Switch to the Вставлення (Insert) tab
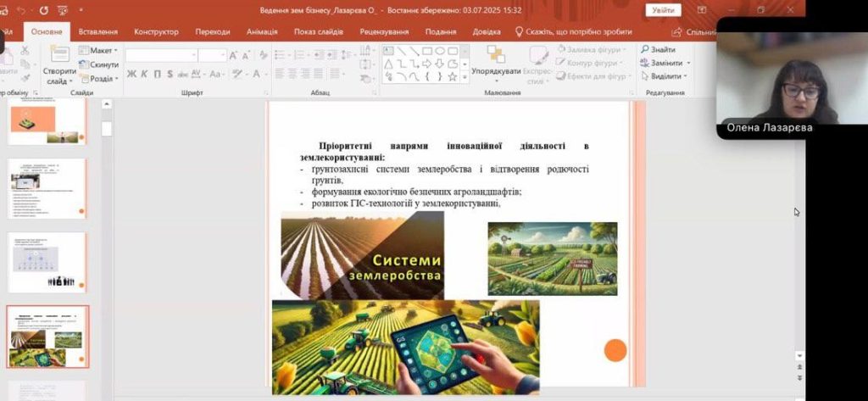868x401 pixels. (98, 31)
